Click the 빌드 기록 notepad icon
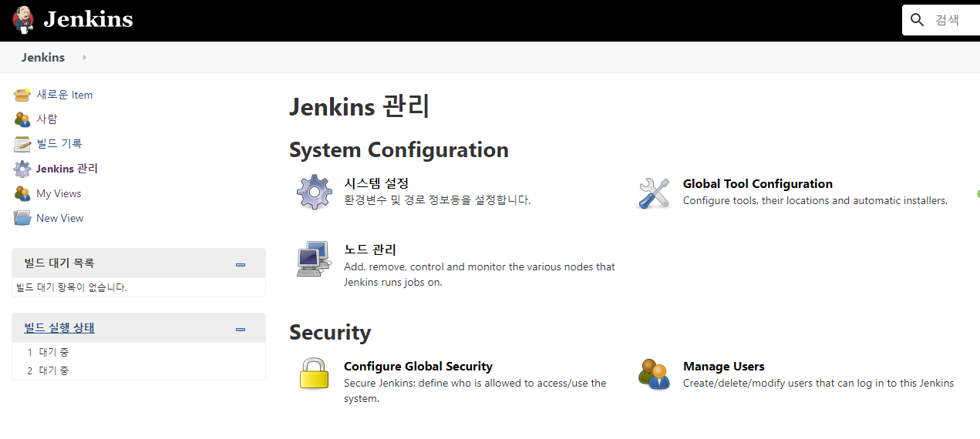Image resolution: width=980 pixels, height=439 pixels. (x=22, y=144)
